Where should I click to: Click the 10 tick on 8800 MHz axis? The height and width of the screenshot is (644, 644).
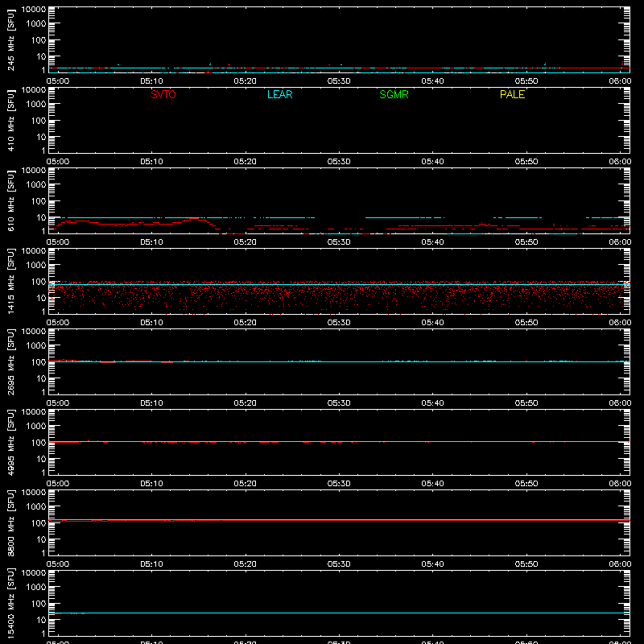41,539
